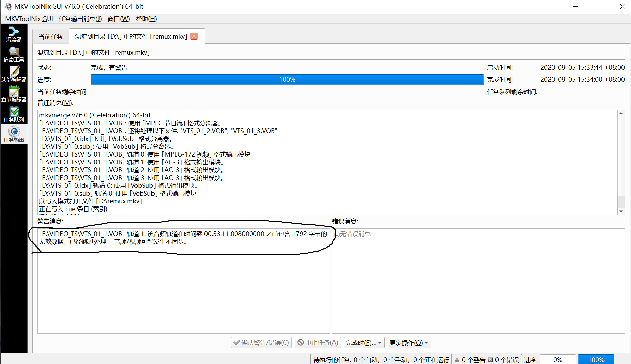The width and height of the screenshot is (631, 364).
Task: Click the 0 个错误 status bar label
Action: tap(507, 360)
